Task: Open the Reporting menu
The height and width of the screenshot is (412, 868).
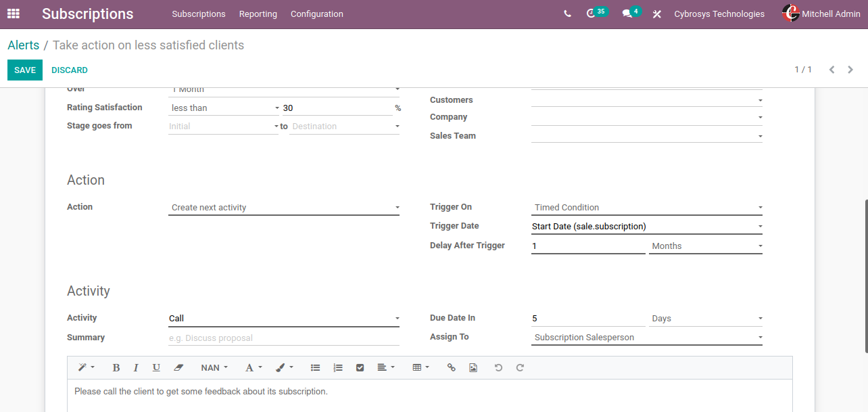Action: (x=258, y=14)
